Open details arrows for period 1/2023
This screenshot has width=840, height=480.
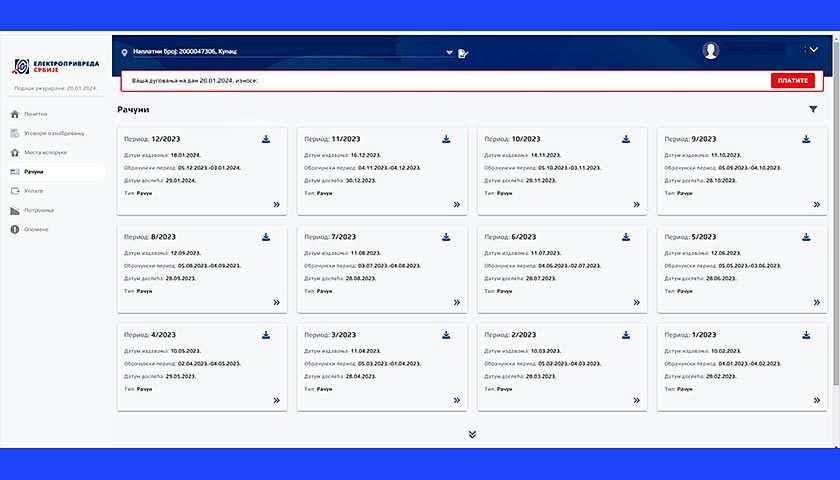pyautogui.click(x=816, y=401)
